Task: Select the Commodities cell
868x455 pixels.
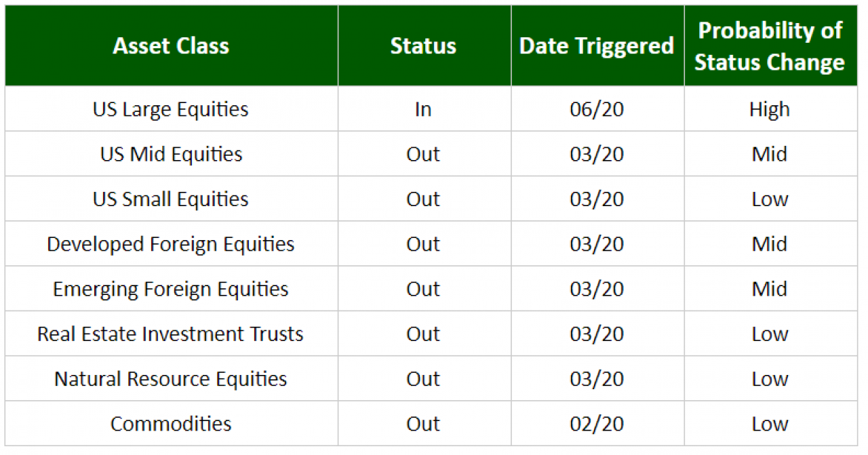Action: click(x=171, y=424)
